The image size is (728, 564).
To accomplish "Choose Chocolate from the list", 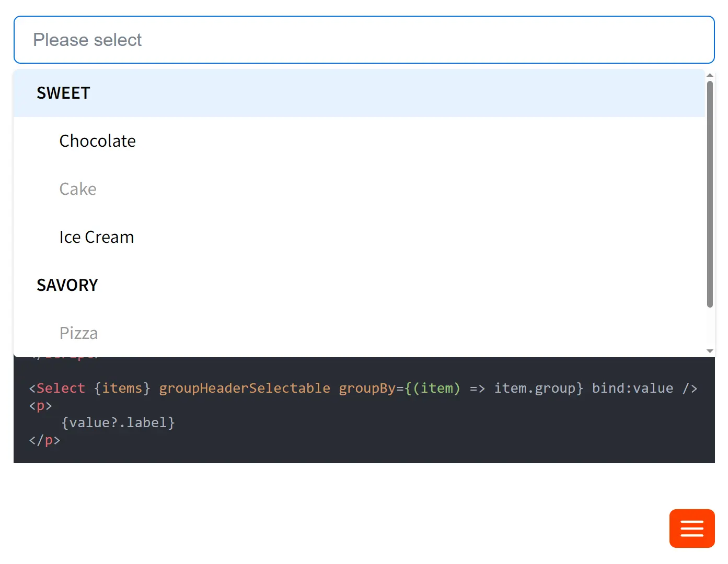I will [x=359, y=141].
